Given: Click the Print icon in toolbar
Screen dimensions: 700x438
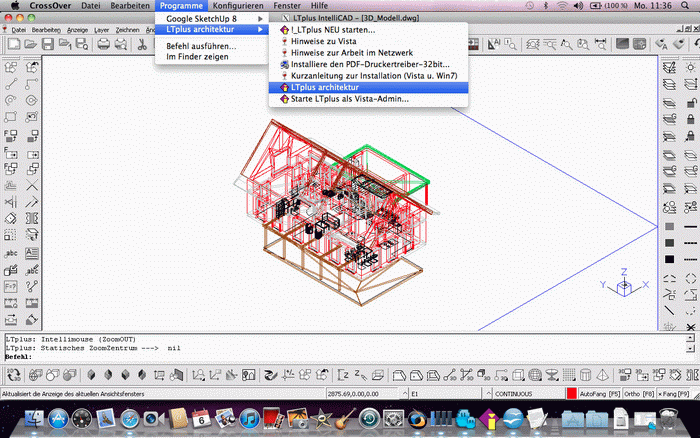Looking at the screenshot, I should (x=104, y=44).
